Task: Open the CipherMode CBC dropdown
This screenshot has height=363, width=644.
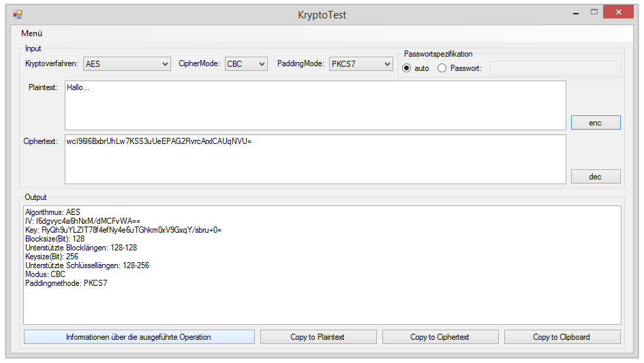Action: [246, 64]
